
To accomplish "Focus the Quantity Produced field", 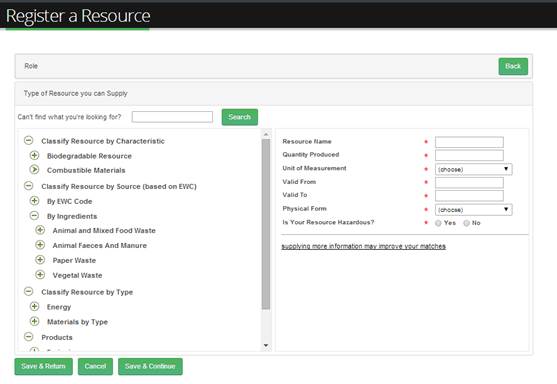I will [x=469, y=155].
